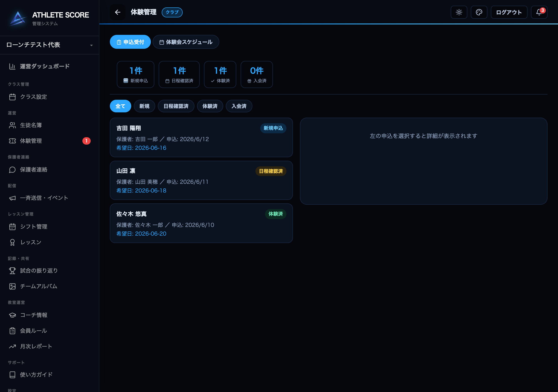
Task: Filter applications by 日程確認済 chip
Action: 176,106
